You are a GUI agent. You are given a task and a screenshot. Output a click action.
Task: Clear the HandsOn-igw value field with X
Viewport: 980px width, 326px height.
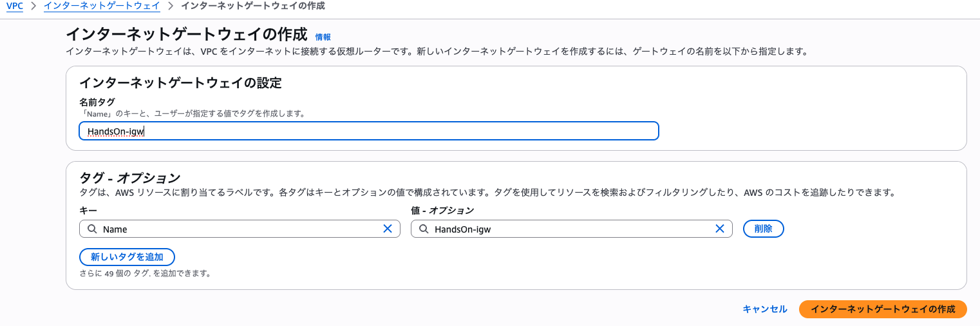point(720,229)
